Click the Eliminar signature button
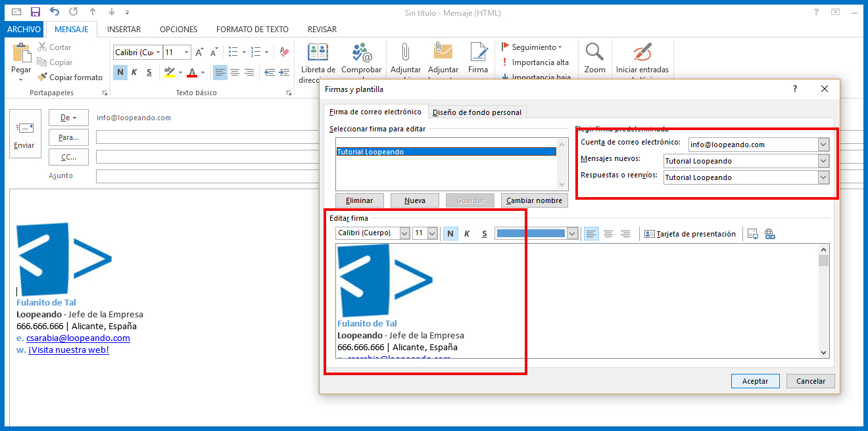The width and height of the screenshot is (868, 431). click(x=360, y=200)
